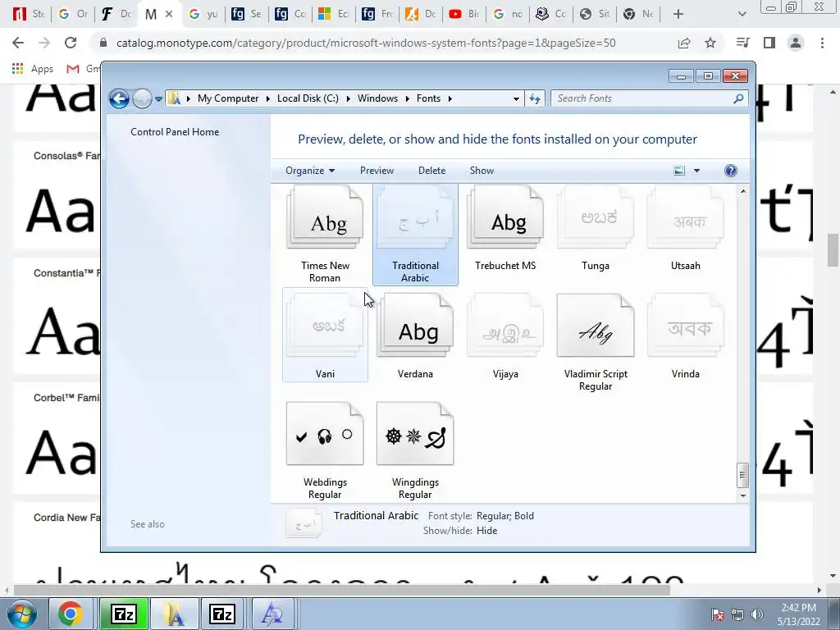Click Windows folder breadcrumb
Screen dimensions: 840x630
377,98
